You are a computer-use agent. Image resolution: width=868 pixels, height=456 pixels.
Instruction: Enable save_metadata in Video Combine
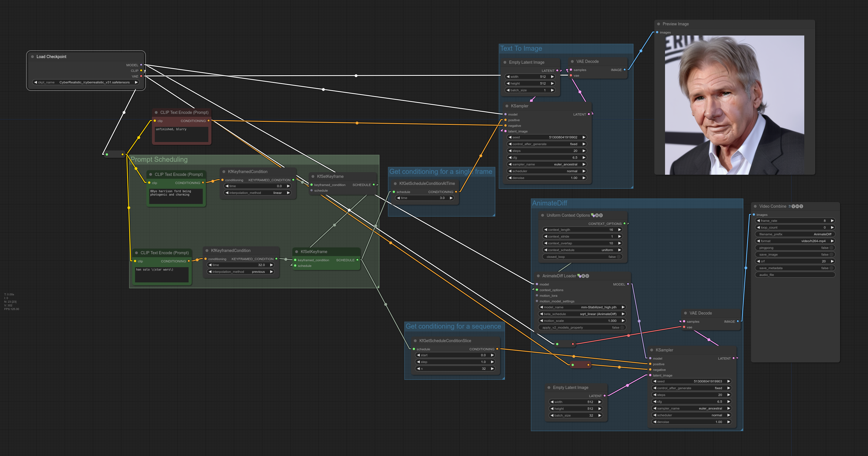pyautogui.click(x=831, y=268)
